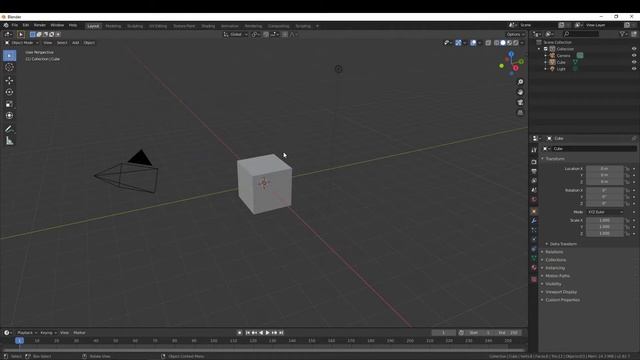Click the outliner search field

click(x=581, y=34)
